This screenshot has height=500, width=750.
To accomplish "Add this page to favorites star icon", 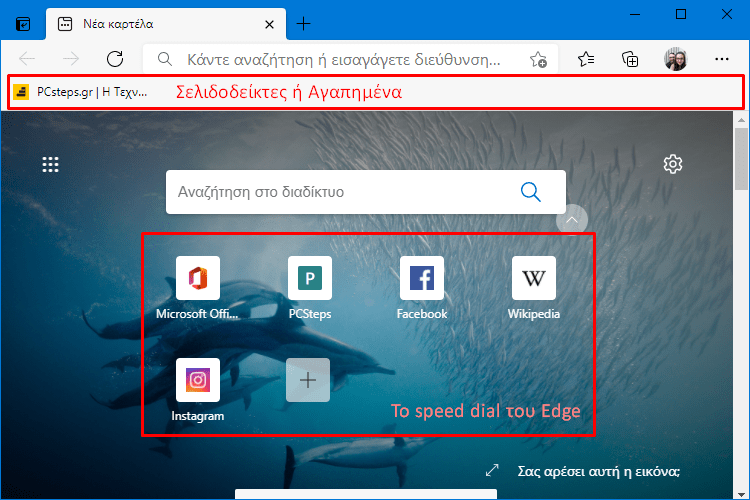I will pos(538,60).
